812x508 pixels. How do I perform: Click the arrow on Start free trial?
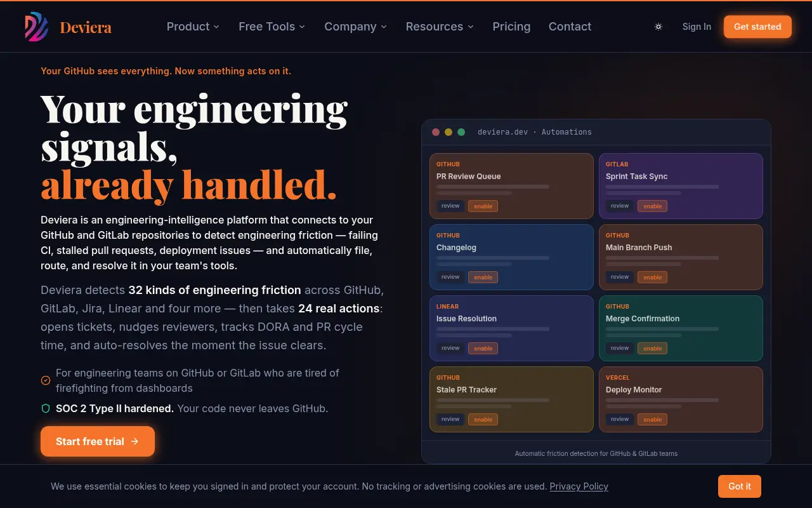pos(134,441)
